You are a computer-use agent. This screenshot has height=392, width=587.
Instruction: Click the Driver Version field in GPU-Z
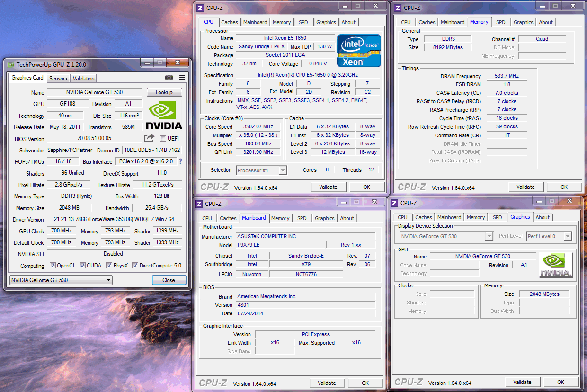pos(114,219)
